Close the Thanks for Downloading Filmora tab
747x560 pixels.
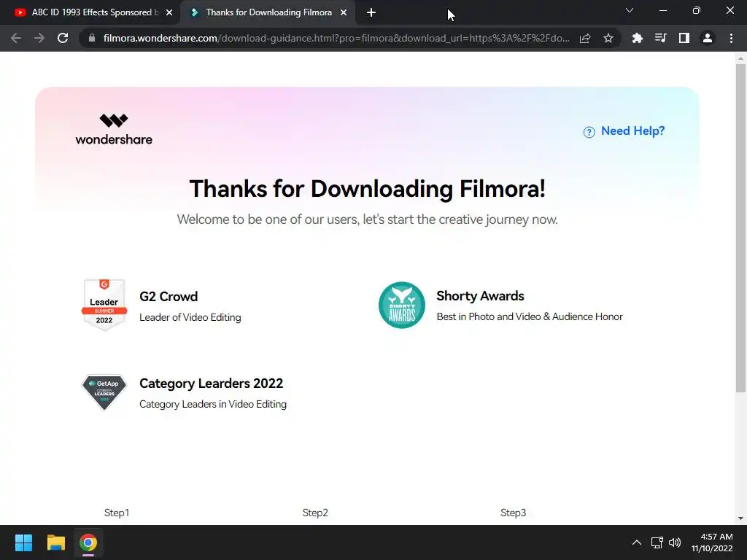pos(344,12)
